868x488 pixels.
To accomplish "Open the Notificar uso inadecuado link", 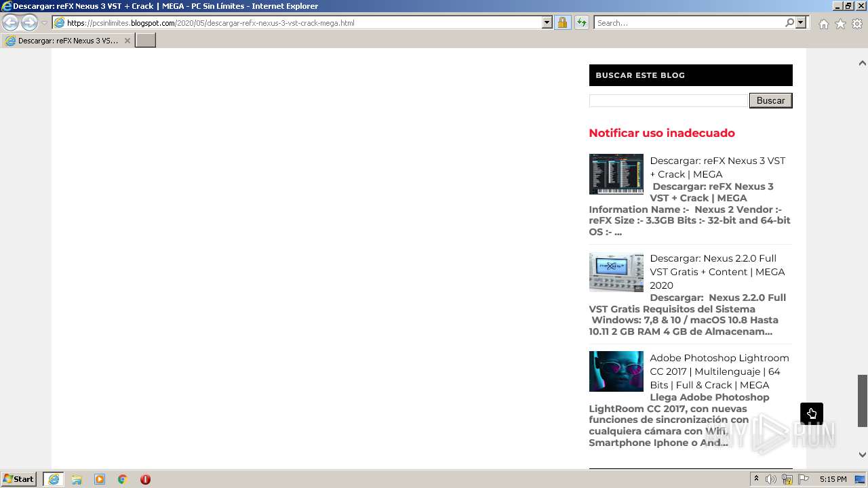I will (662, 133).
